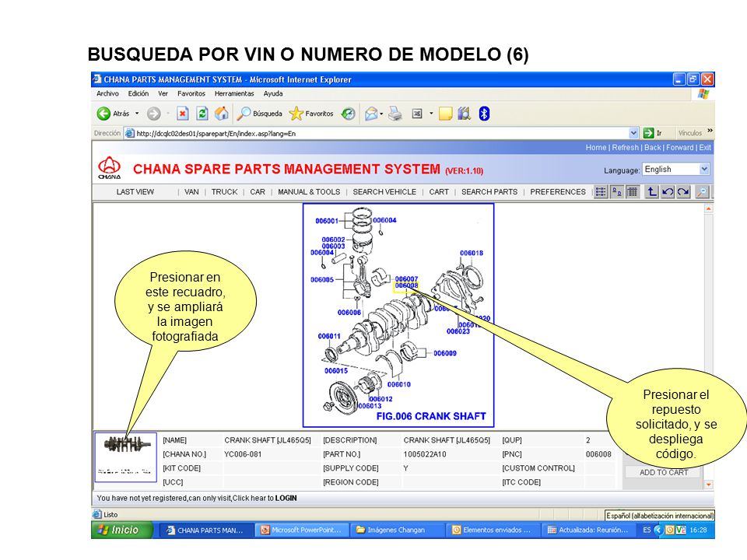Click the mail envelope toolbar icon
This screenshot has height=560, width=747.
(372, 114)
